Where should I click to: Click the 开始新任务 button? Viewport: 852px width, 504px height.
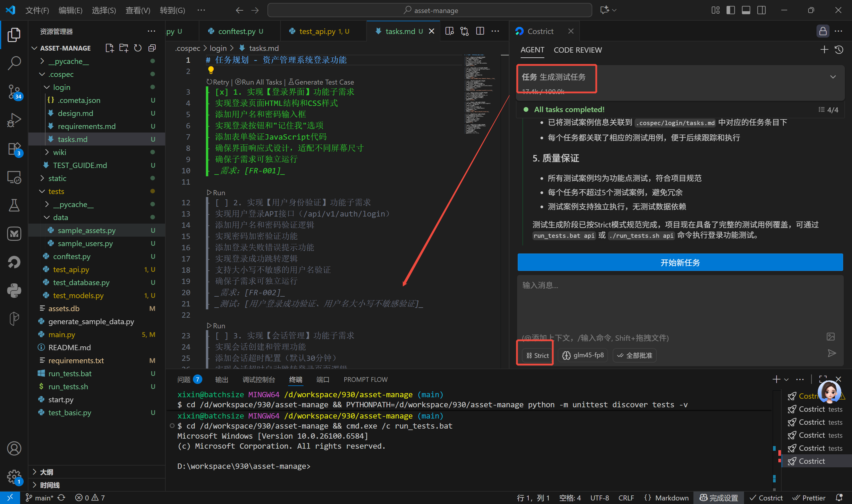click(x=680, y=263)
